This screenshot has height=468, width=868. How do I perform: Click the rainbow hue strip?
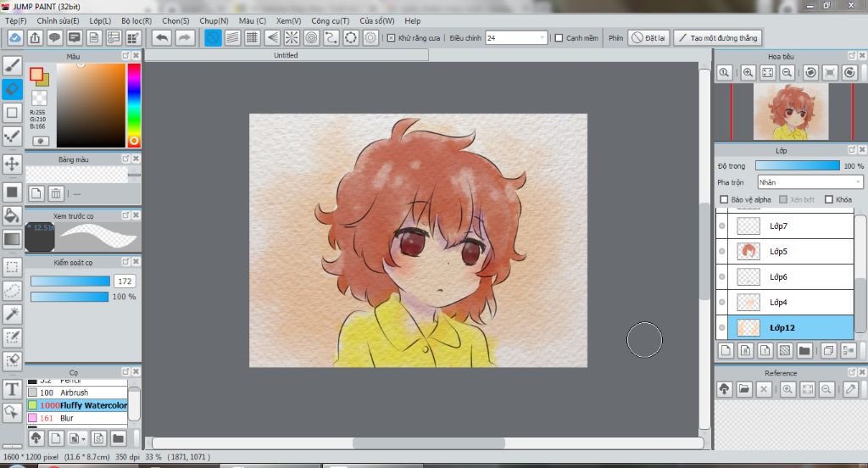tap(134, 105)
